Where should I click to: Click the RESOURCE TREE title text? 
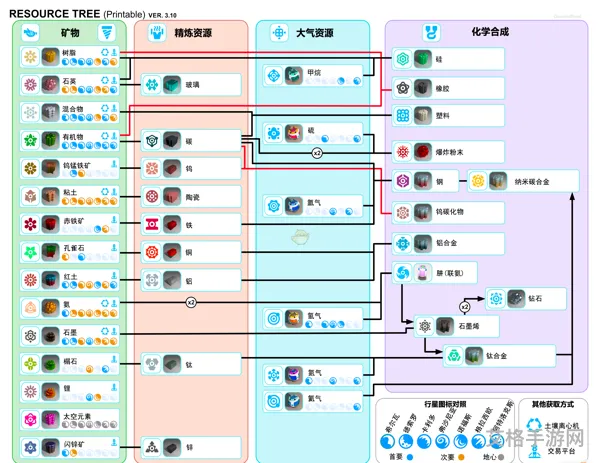pos(54,14)
